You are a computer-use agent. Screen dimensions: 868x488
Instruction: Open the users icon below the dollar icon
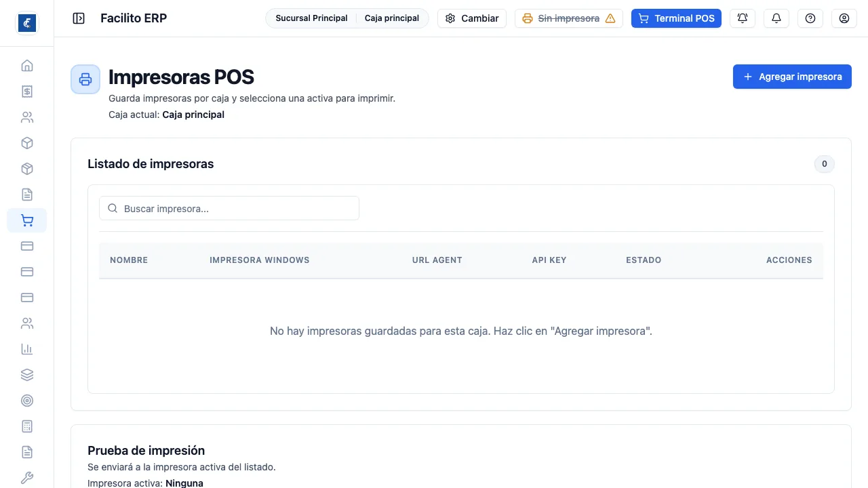click(x=27, y=117)
